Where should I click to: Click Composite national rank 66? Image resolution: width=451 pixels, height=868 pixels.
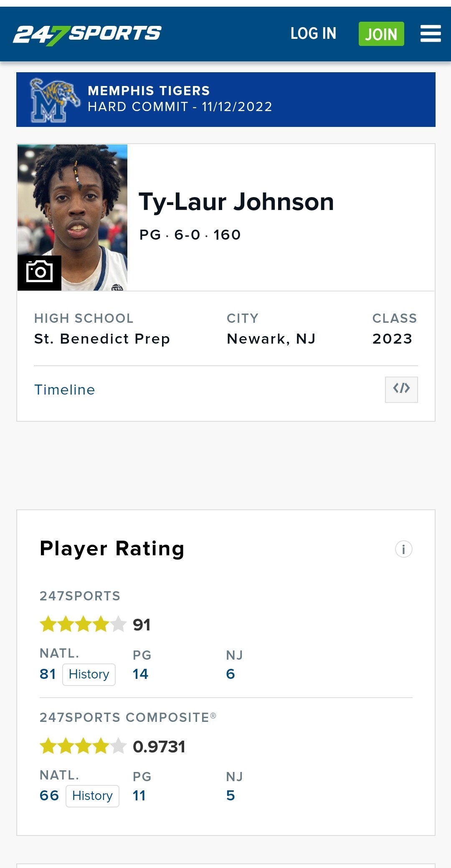coord(49,796)
